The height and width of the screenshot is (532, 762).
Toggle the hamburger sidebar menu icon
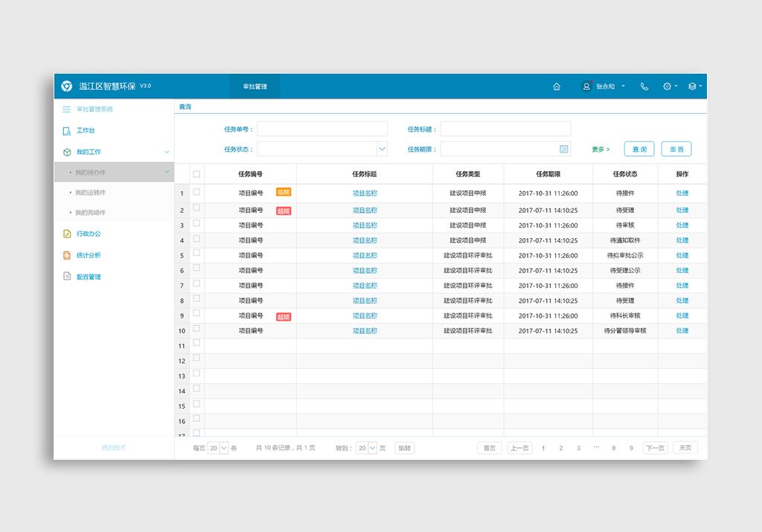click(x=66, y=109)
